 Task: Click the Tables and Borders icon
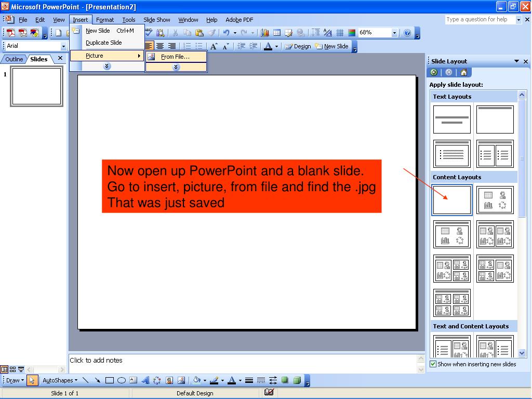coord(289,33)
